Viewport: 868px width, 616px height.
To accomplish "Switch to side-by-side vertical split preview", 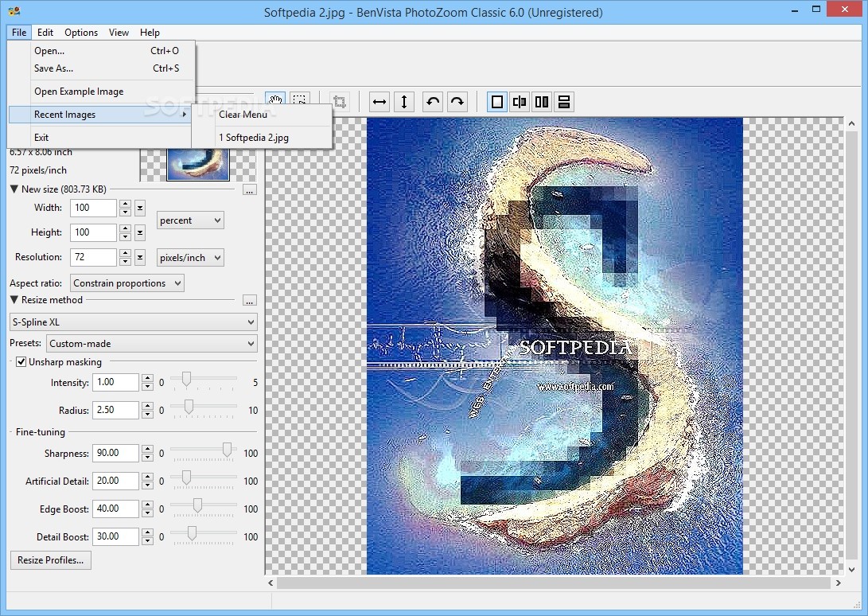I will [x=541, y=102].
